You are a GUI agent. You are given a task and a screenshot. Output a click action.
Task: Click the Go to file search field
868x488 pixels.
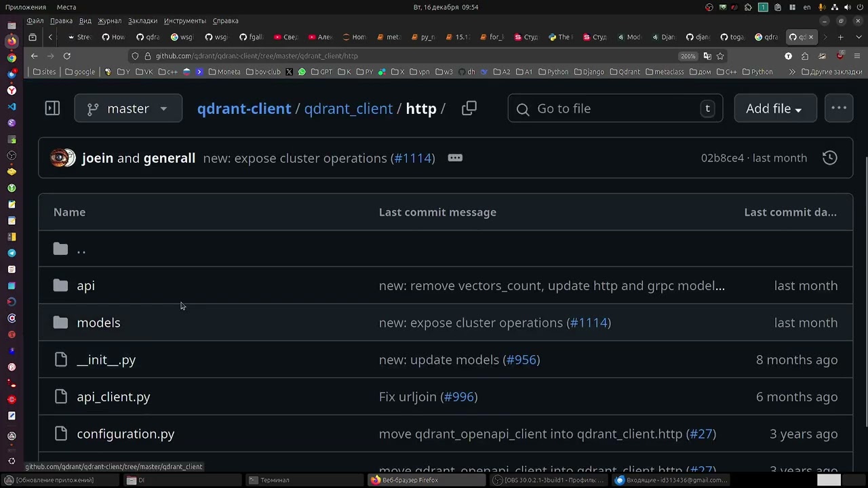(x=615, y=108)
